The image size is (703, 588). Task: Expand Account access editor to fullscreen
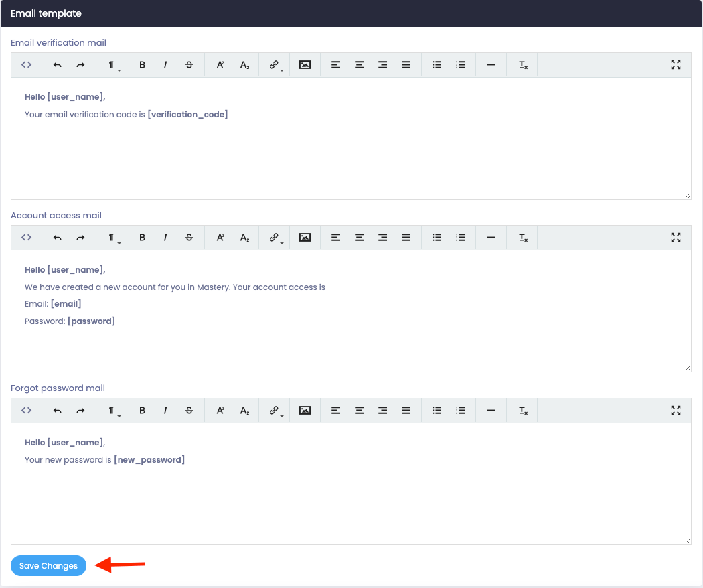pos(676,238)
